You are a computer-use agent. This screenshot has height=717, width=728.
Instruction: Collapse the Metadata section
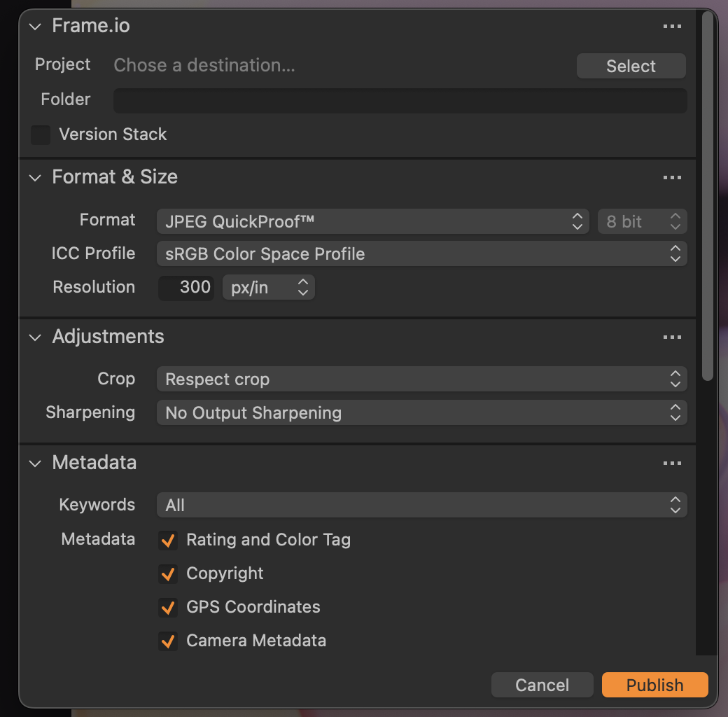[x=35, y=463]
